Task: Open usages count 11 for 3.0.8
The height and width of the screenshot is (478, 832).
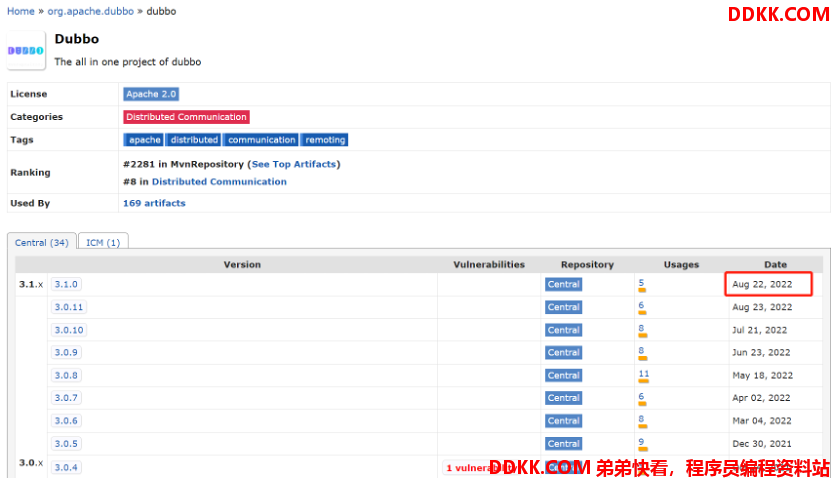Action: point(644,373)
